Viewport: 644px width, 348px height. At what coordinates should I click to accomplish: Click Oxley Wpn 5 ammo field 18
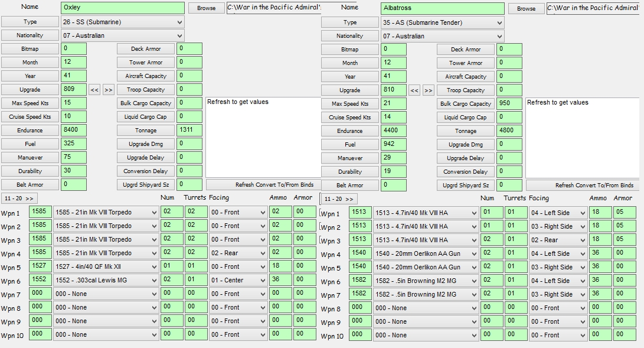[x=280, y=266]
